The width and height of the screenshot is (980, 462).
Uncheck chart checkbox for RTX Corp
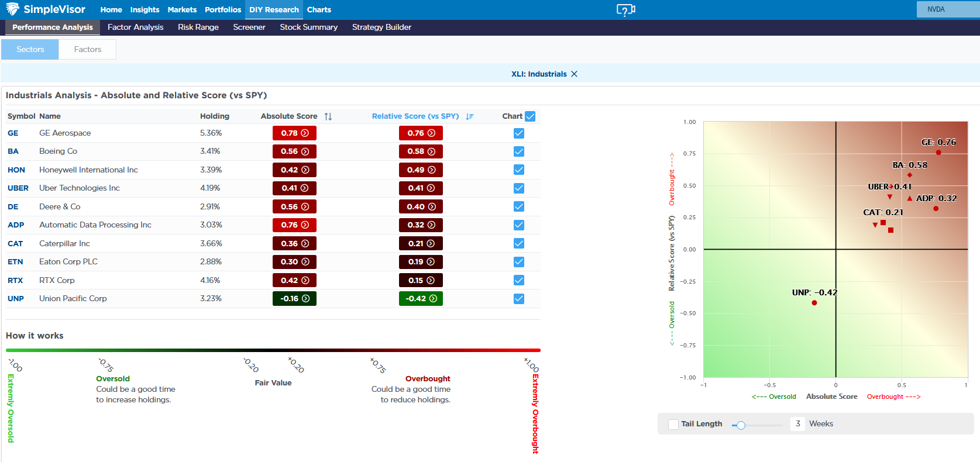(519, 280)
